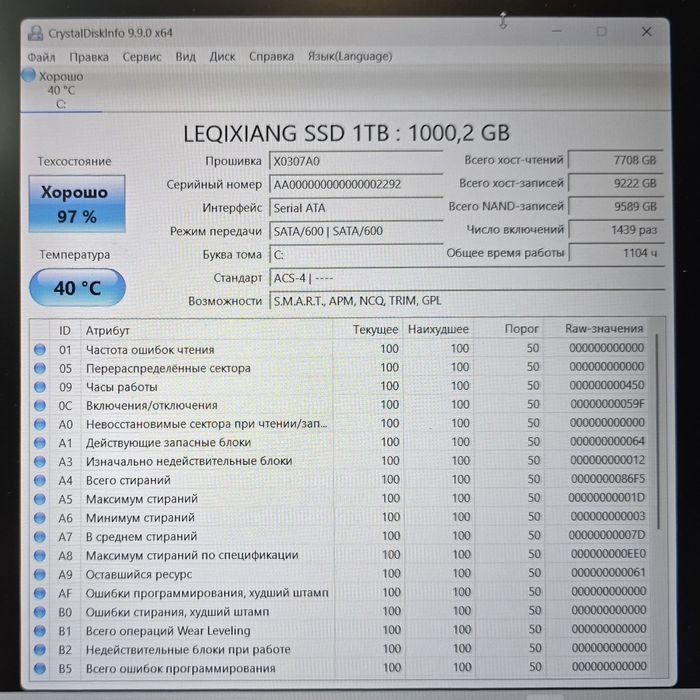Click the Всего хост-чтений value 7708 GB
Image resolution: width=700 pixels, height=700 pixels.
(x=616, y=160)
